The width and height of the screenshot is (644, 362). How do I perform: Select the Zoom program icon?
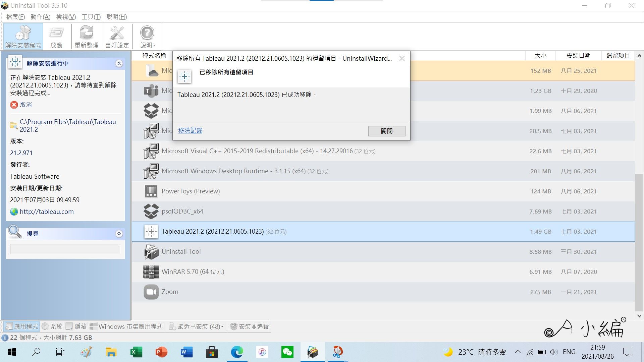(151, 292)
